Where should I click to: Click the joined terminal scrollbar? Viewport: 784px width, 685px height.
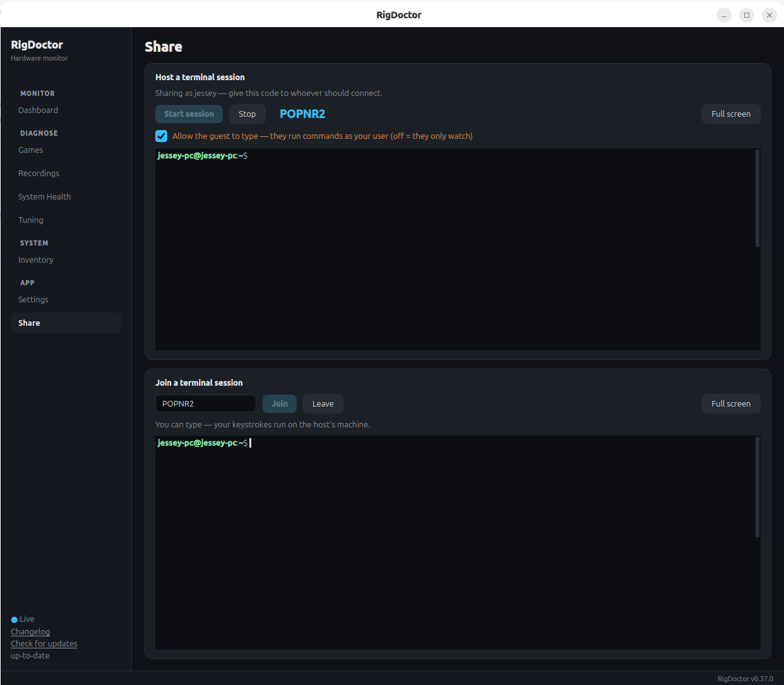pos(757,487)
